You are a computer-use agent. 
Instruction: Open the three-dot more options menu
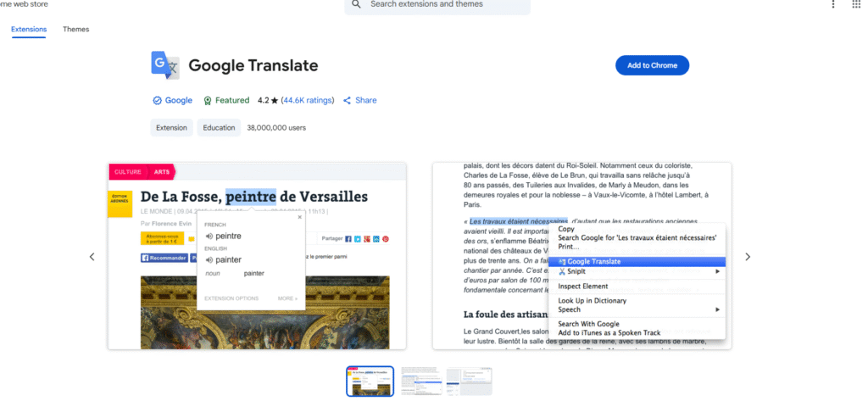coord(832,5)
